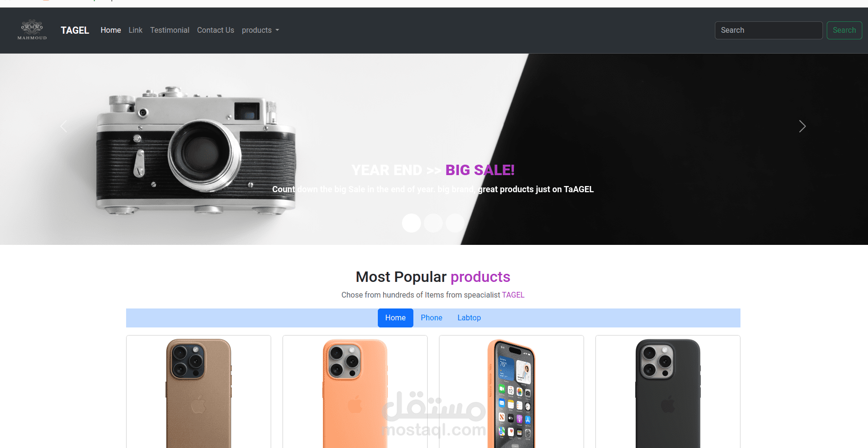The image size is (868, 448).
Task: Click the products dropdown caret
Action: coord(277,30)
